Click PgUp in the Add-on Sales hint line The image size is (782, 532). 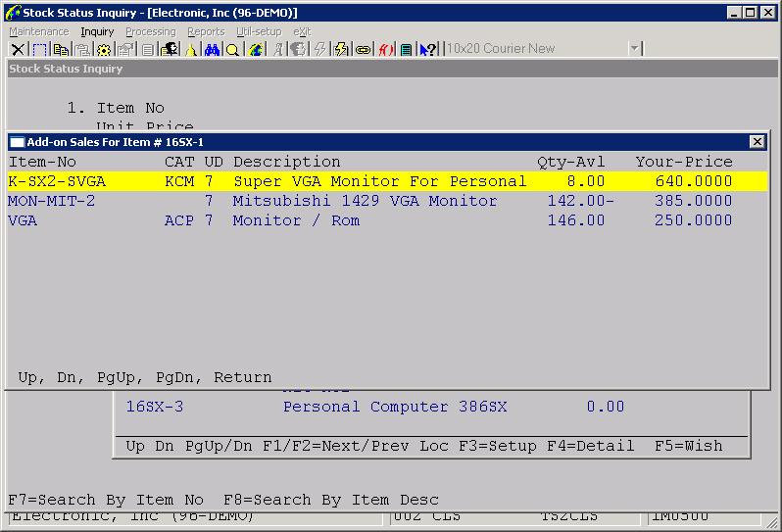click(116, 377)
